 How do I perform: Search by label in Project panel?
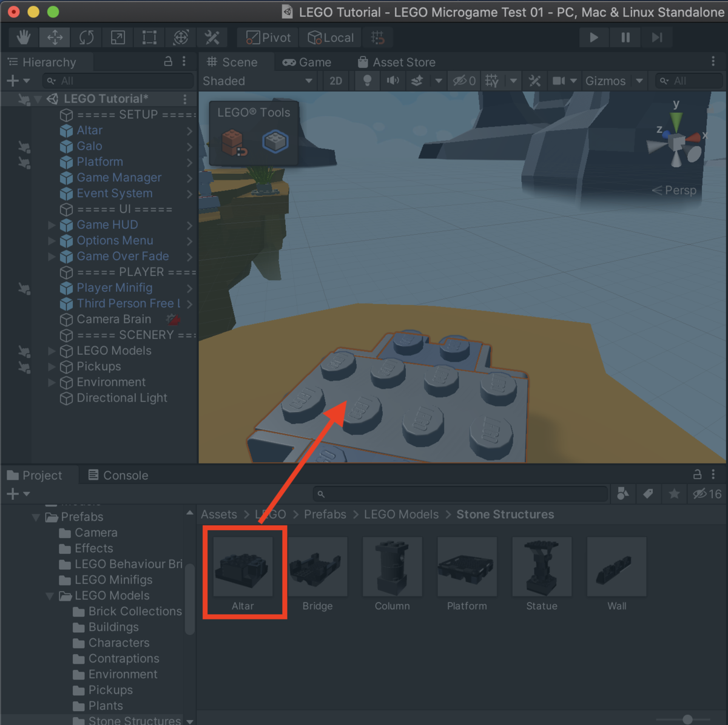click(648, 494)
